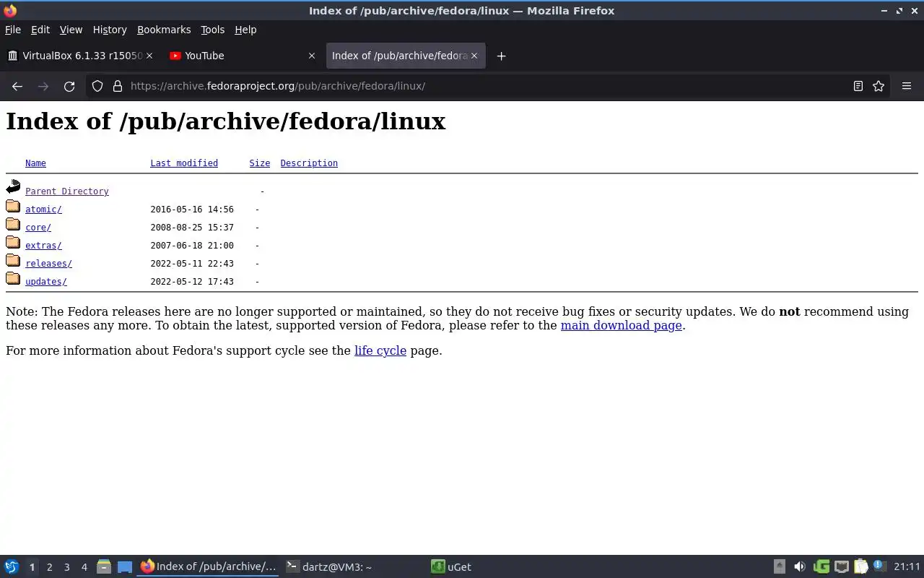Click the folder icon next to atomic/

(13, 206)
